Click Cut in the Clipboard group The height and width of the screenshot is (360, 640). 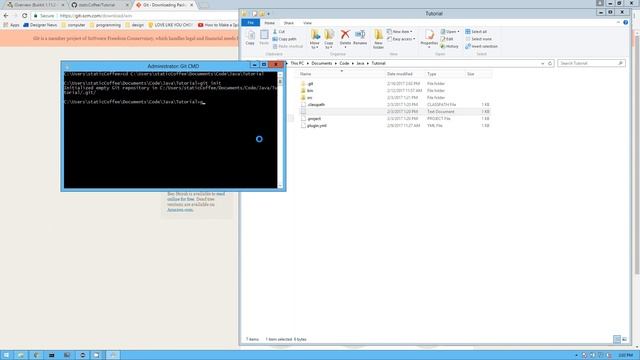click(x=279, y=31)
